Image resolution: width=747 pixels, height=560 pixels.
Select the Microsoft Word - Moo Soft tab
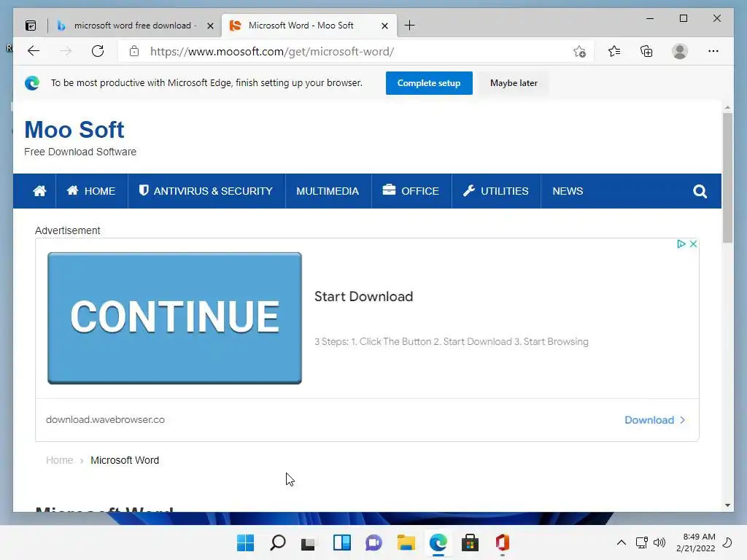pos(309,26)
